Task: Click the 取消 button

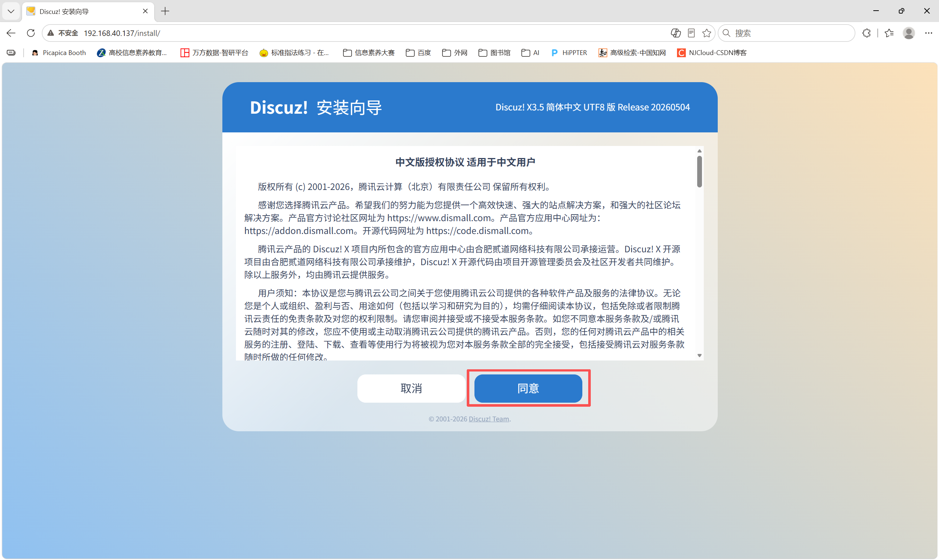Action: [411, 388]
